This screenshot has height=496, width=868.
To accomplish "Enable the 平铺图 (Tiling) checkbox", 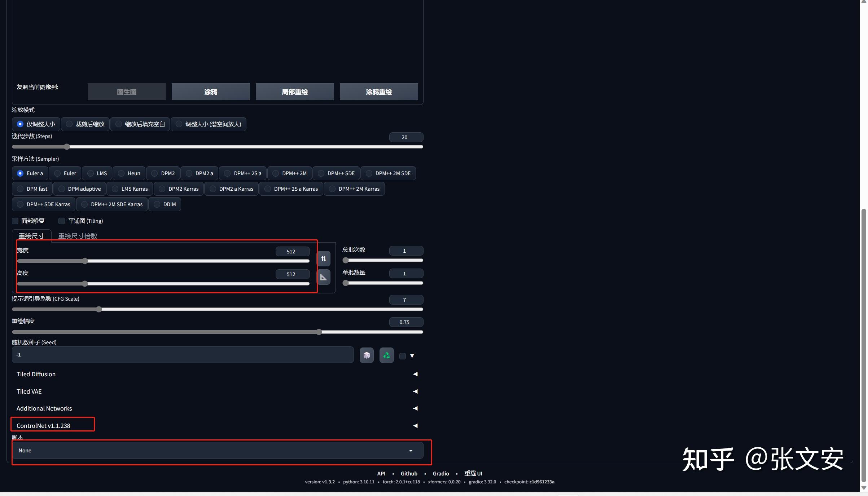I will 61,221.
